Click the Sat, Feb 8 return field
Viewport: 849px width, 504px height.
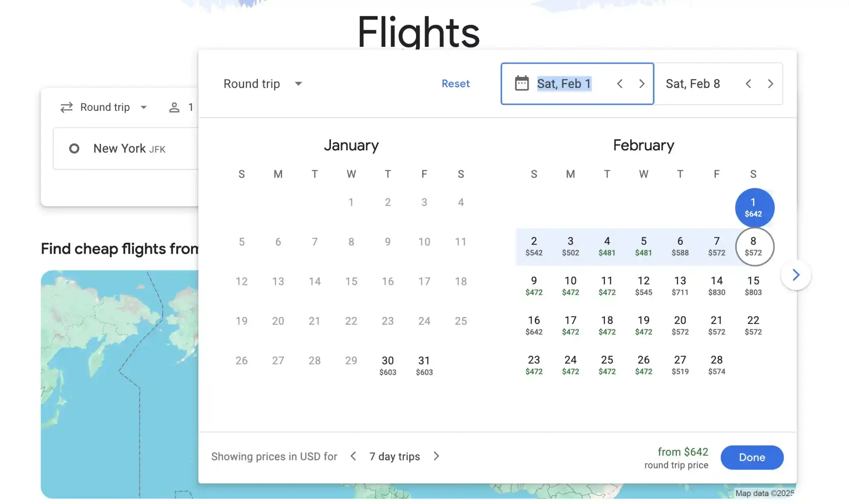coord(693,84)
